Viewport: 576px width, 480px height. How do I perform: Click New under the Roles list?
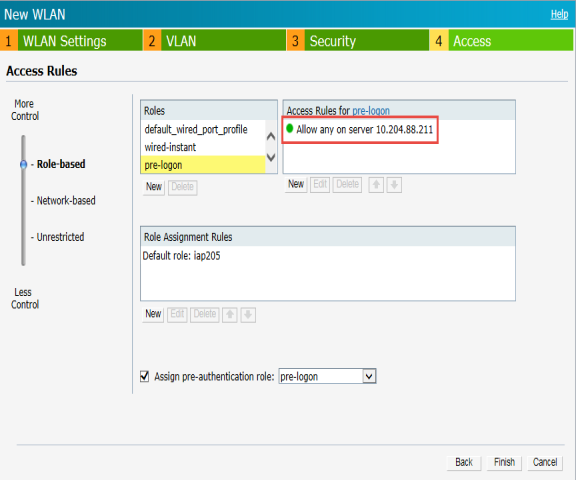154,187
